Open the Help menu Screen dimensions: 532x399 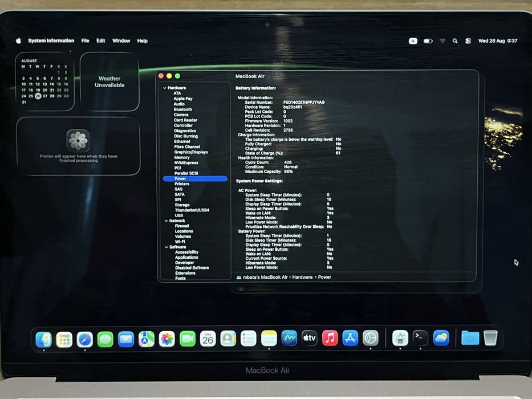pos(142,40)
